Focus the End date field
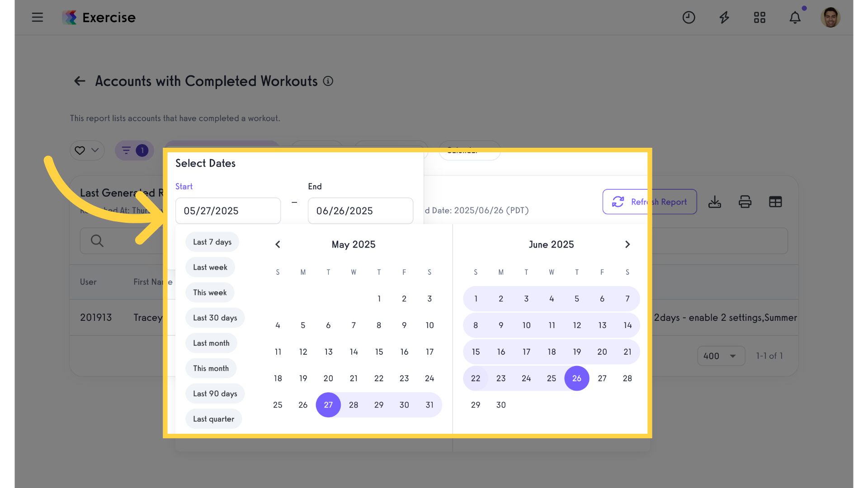868x488 pixels. (x=360, y=211)
